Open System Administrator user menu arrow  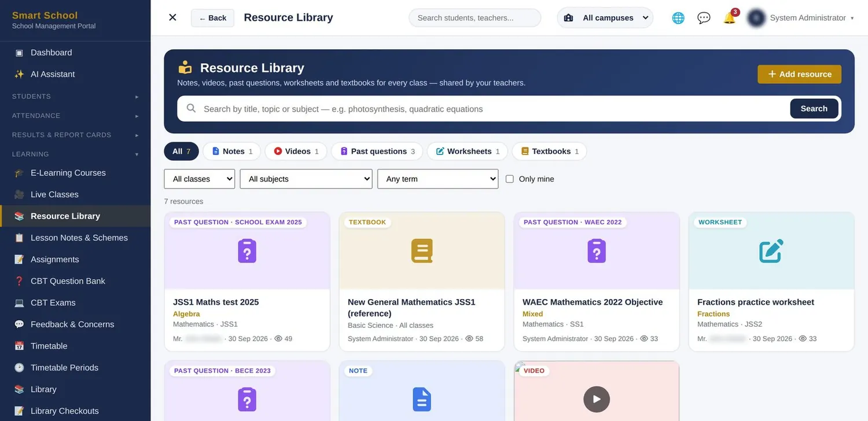[x=852, y=19]
